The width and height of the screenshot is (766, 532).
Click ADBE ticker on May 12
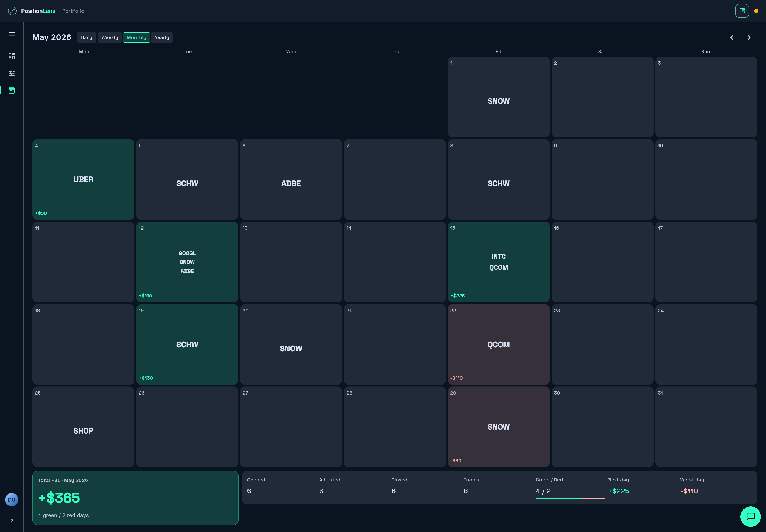187,271
